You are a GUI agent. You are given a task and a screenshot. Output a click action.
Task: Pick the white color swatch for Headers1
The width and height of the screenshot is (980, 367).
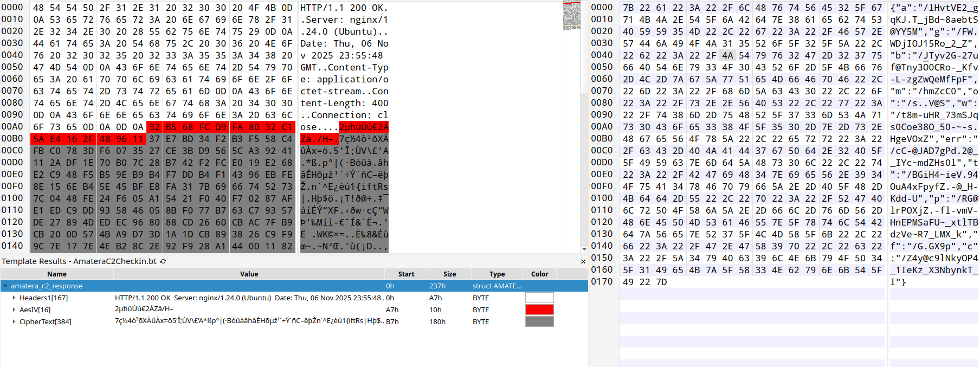(539, 298)
